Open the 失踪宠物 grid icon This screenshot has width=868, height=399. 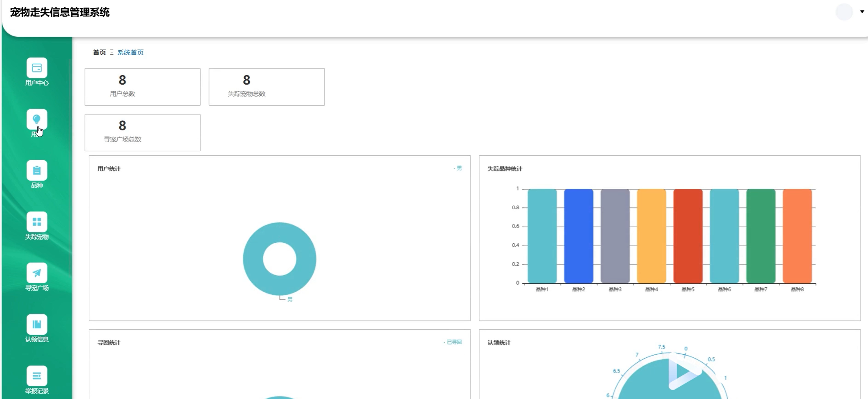tap(37, 222)
